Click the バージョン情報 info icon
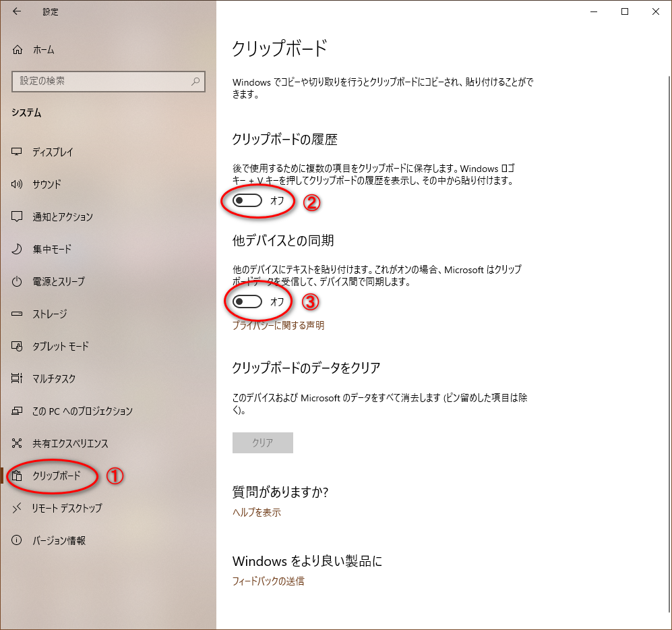672x630 pixels. 18,541
